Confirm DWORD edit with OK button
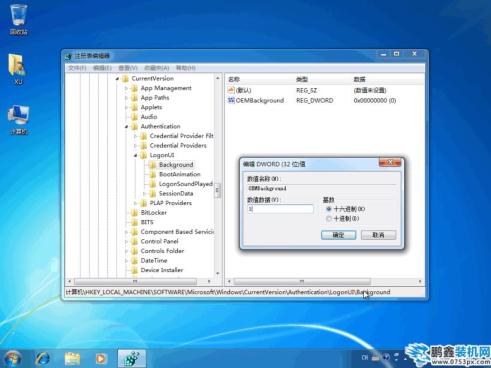 338,235
